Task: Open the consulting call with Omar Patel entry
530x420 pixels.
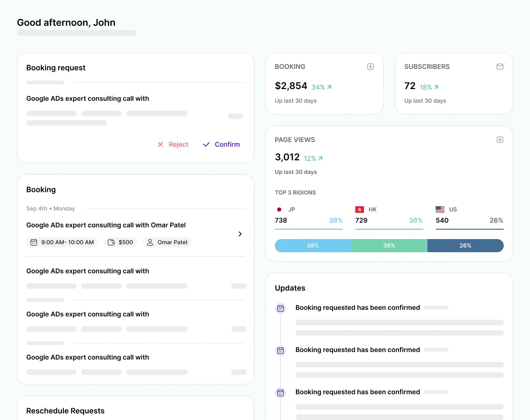Action: (x=106, y=225)
